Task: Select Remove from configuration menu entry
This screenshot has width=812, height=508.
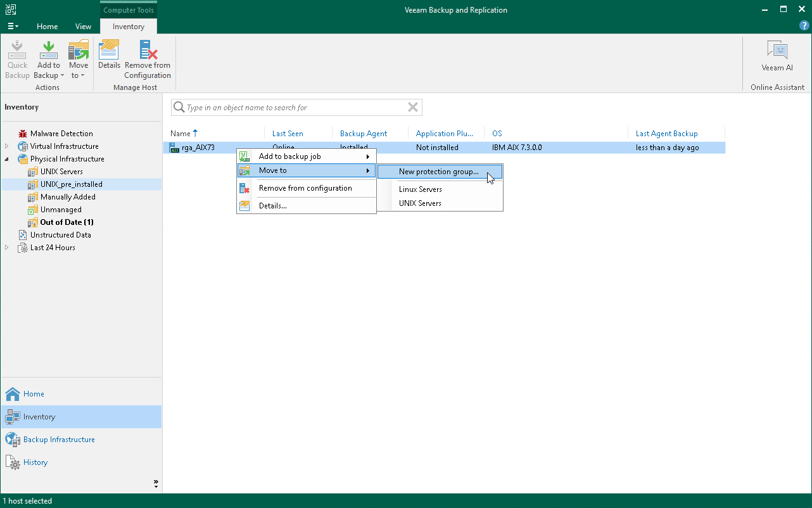Action: pyautogui.click(x=307, y=188)
